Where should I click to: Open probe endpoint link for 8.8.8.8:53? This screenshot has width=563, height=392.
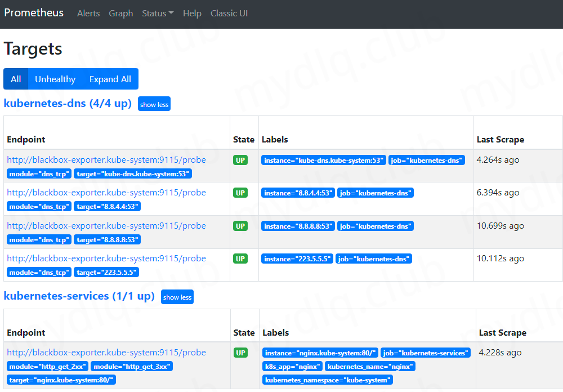(x=106, y=226)
